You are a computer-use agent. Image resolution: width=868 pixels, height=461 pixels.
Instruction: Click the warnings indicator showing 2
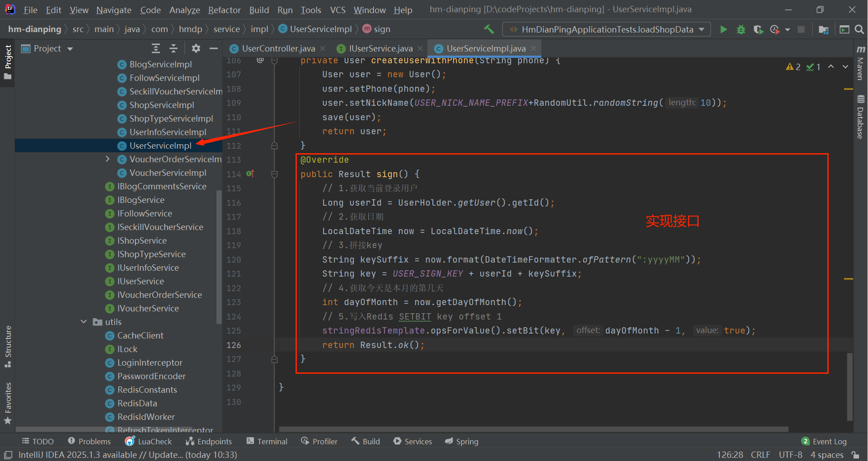tap(793, 67)
